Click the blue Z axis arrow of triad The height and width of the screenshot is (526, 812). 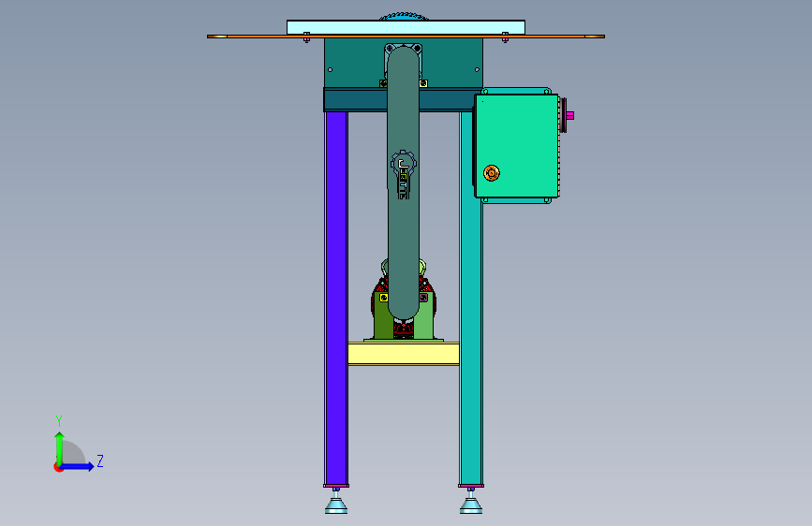[78, 466]
